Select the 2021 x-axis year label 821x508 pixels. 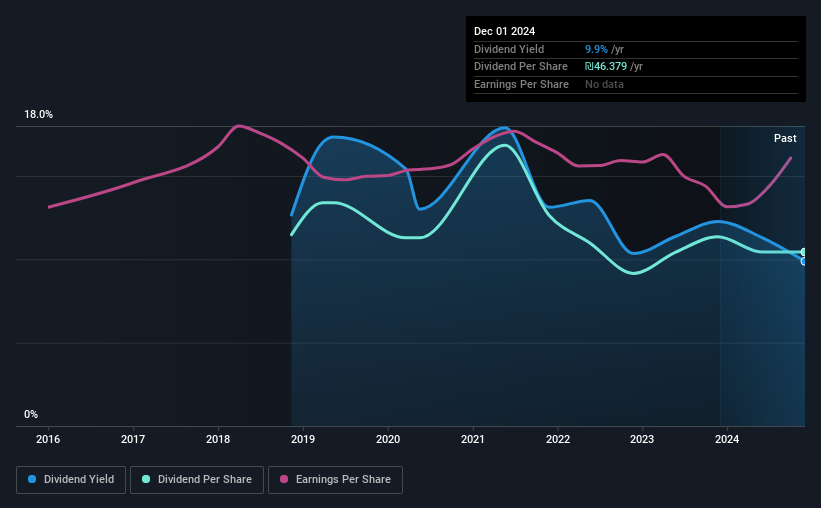coord(473,439)
